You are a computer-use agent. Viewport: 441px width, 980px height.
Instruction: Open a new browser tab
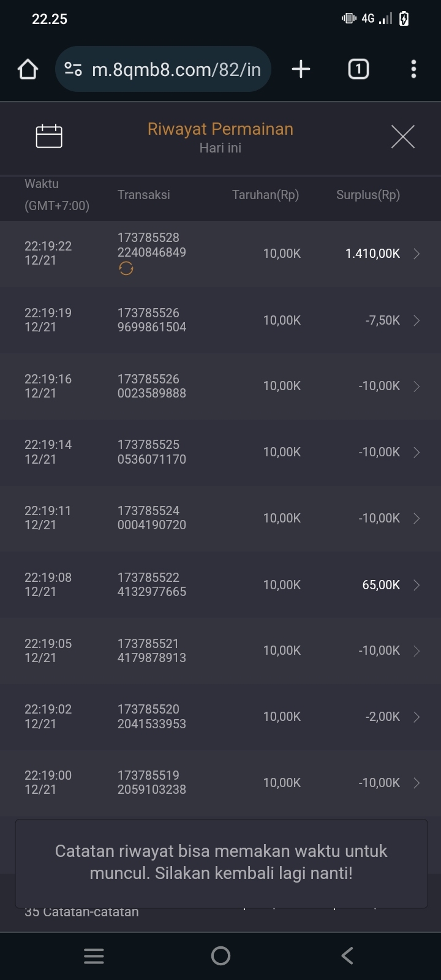coord(301,69)
